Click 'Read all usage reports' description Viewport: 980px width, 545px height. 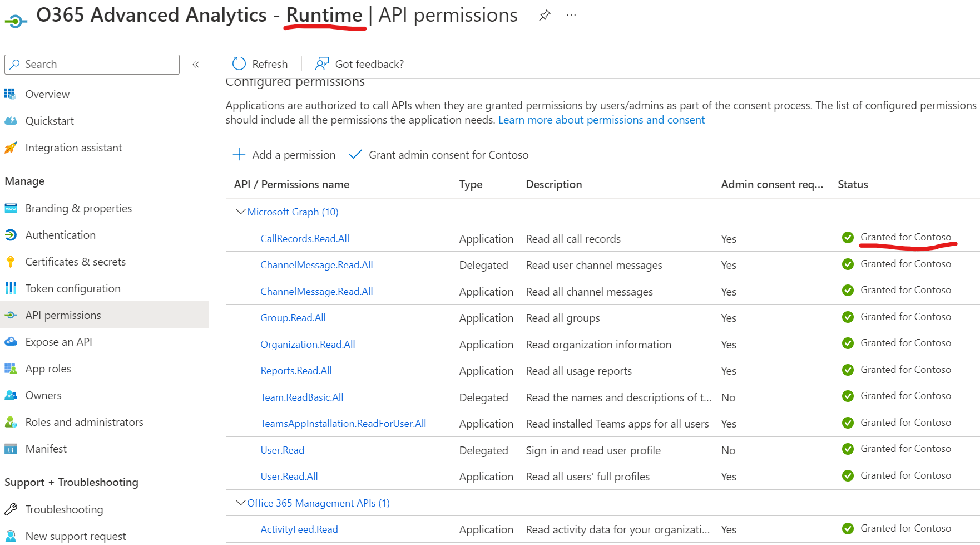578,371
